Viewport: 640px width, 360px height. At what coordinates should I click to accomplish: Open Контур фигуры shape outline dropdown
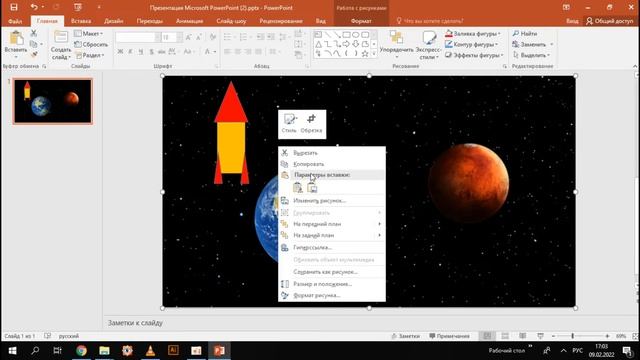pyautogui.click(x=472, y=44)
